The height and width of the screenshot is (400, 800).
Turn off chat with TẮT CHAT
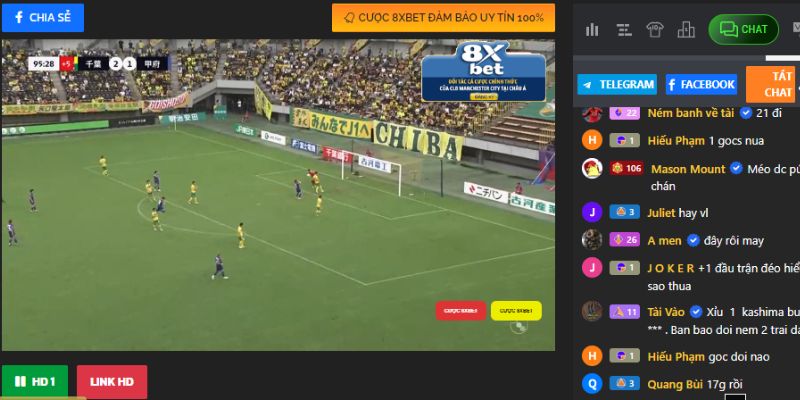tap(772, 84)
